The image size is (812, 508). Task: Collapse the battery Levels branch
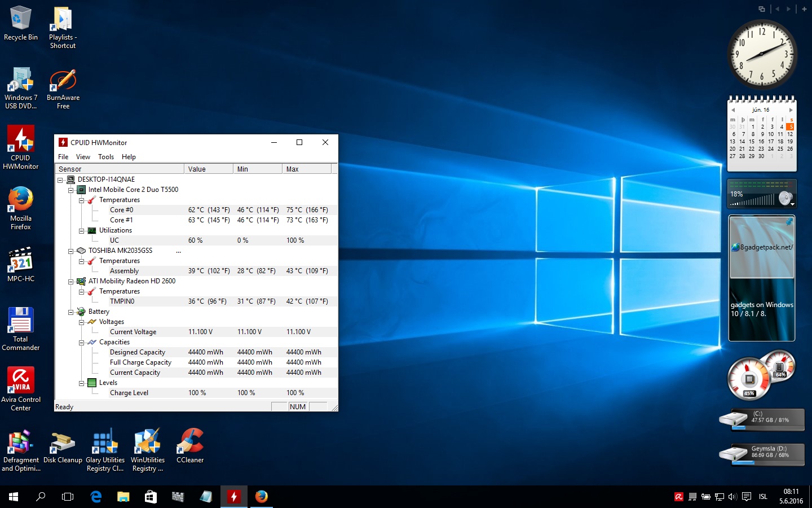81,383
